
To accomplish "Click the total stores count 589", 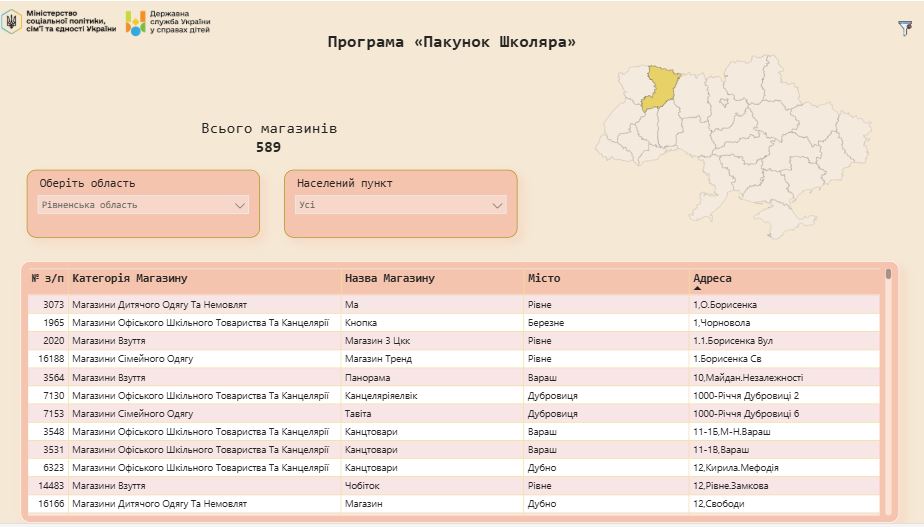I will click(x=268, y=148).
